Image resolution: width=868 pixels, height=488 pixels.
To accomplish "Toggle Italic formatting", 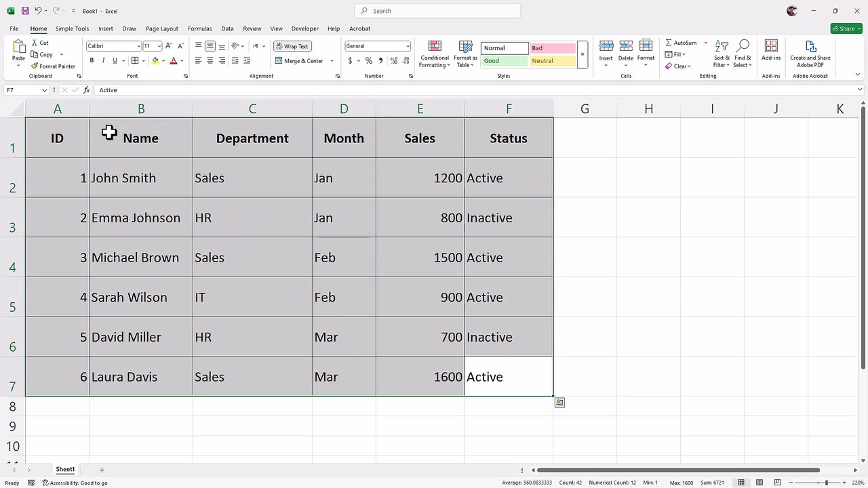I will (x=103, y=60).
